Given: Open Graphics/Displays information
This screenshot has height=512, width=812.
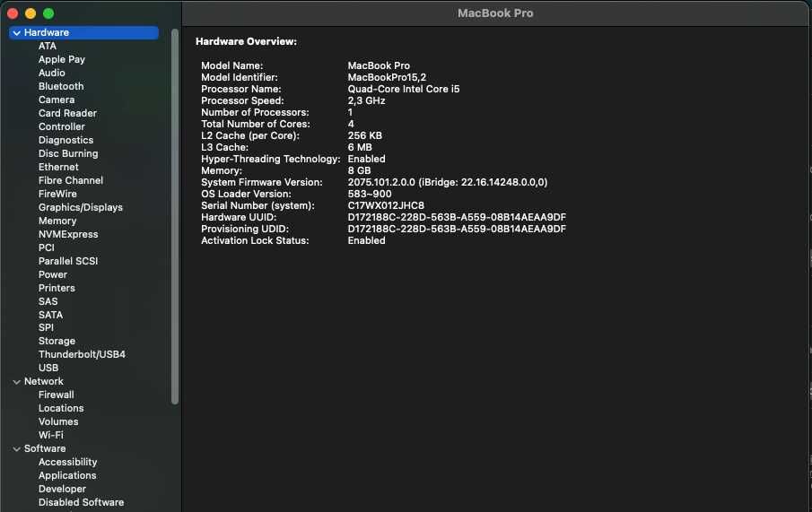Looking at the screenshot, I should click(80, 208).
